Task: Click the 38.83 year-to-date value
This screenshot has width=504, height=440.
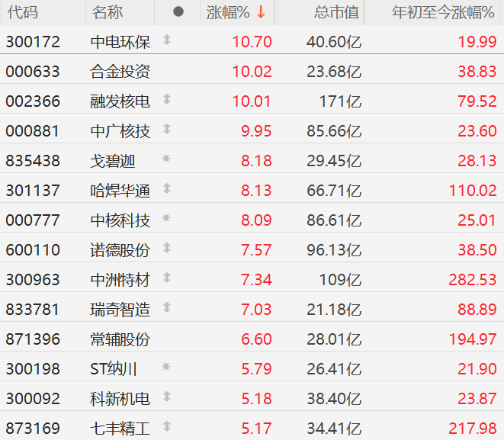Action: (477, 72)
